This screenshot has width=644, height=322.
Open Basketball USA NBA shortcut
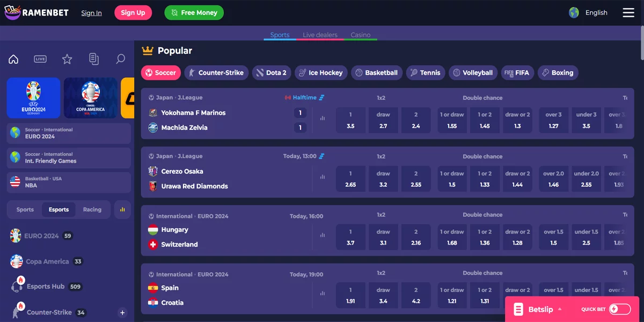pyautogui.click(x=69, y=182)
